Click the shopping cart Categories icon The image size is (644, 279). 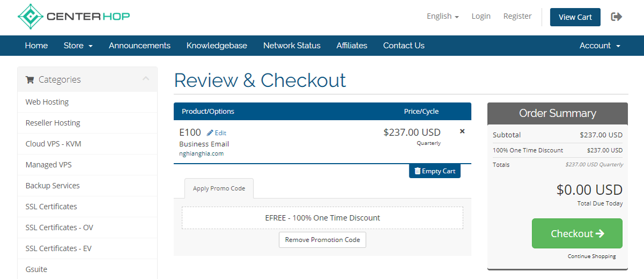(30, 79)
